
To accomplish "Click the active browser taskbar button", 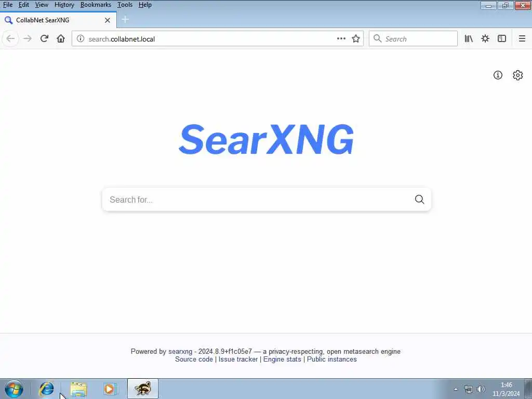I will [x=143, y=389].
